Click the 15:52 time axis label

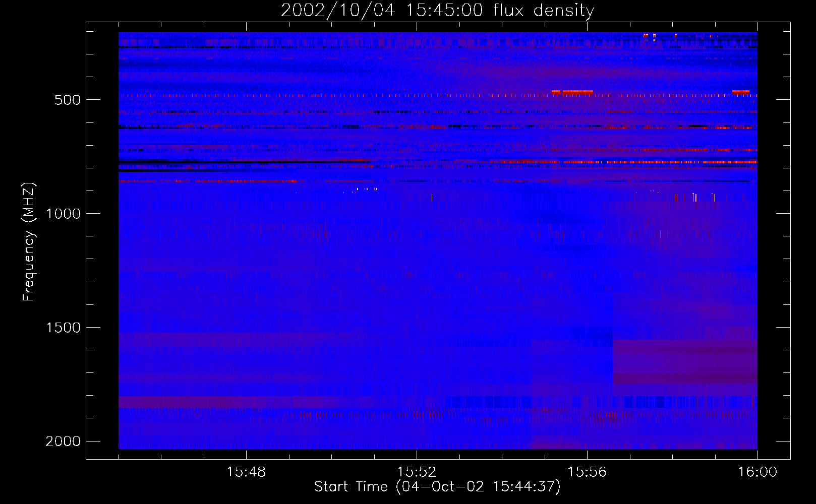coord(417,472)
